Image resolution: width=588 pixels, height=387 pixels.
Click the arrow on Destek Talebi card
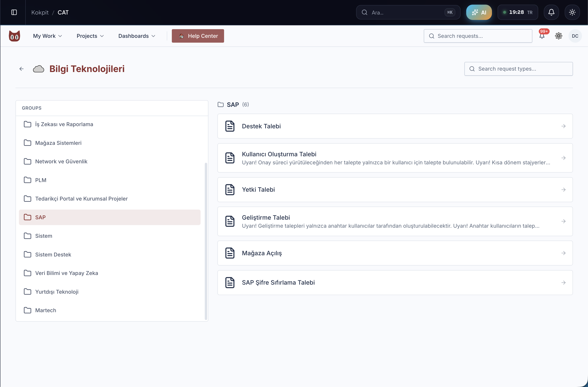[563, 126]
